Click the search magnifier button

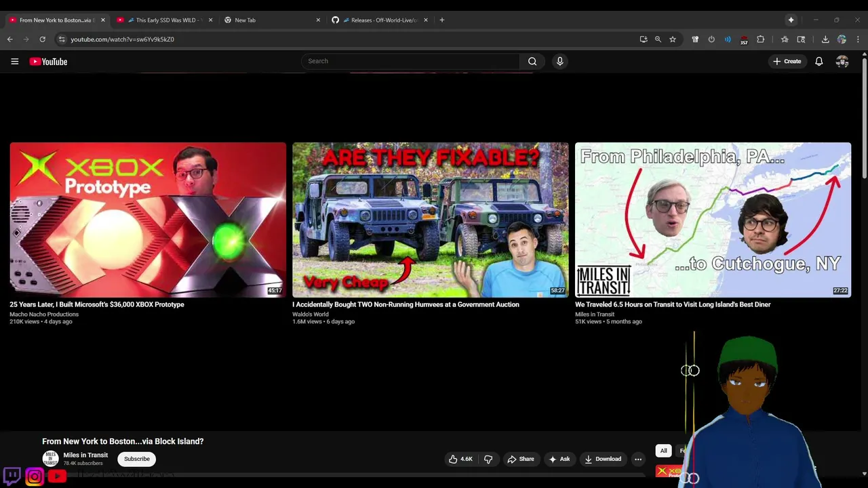(532, 61)
